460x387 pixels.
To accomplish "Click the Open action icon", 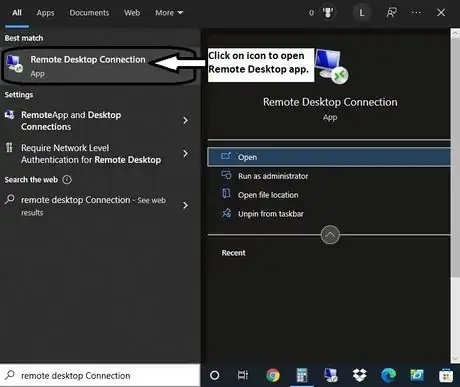I will (x=226, y=156).
